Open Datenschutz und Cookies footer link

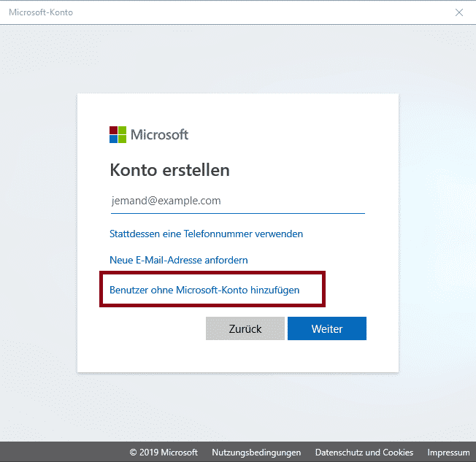point(364,453)
